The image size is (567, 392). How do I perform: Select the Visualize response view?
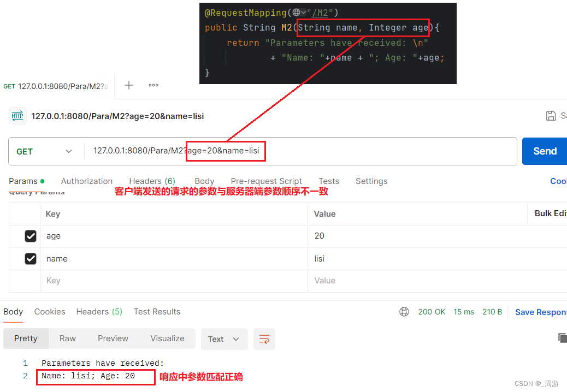click(167, 338)
